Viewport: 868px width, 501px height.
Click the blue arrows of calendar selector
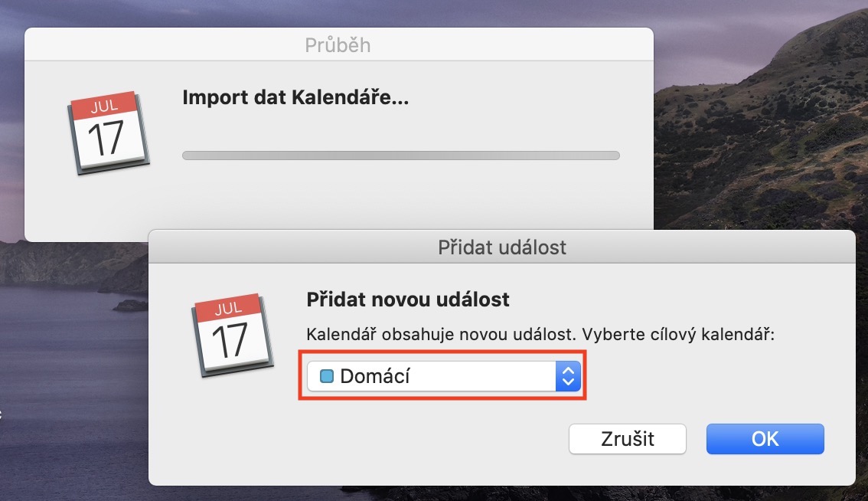click(568, 376)
